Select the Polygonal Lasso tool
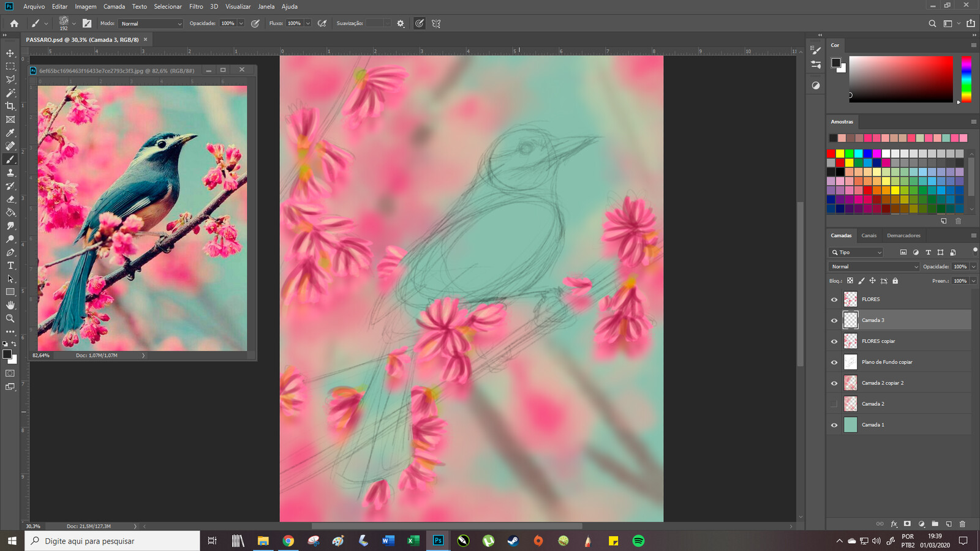980x551 pixels. point(10,80)
